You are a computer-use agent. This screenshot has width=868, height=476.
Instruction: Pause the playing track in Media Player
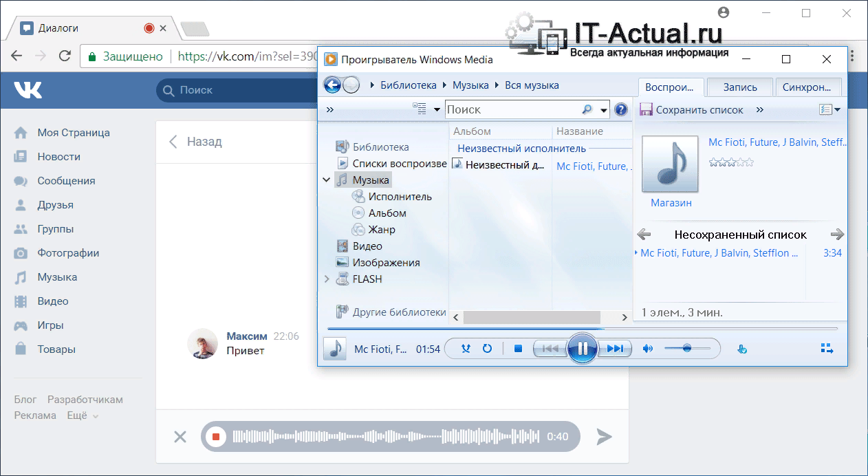[x=582, y=349]
